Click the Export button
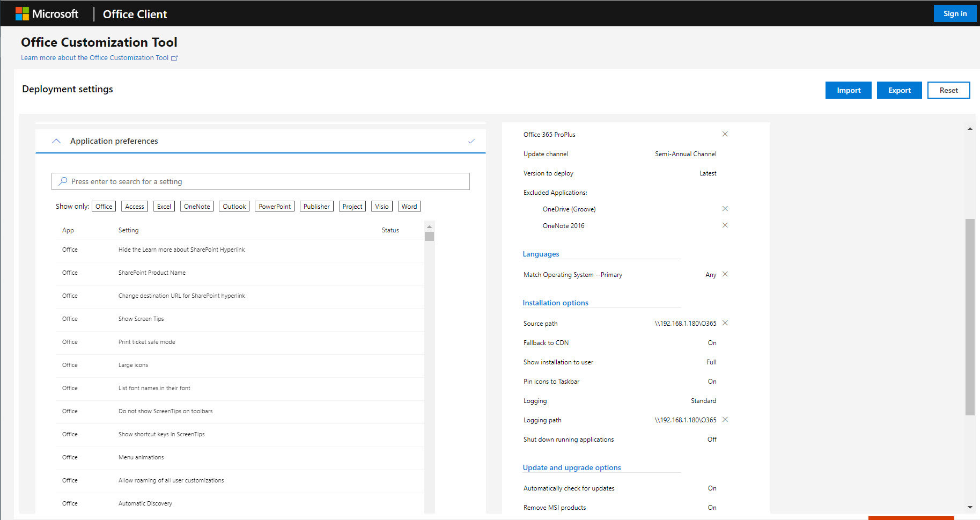This screenshot has width=980, height=520. point(900,90)
